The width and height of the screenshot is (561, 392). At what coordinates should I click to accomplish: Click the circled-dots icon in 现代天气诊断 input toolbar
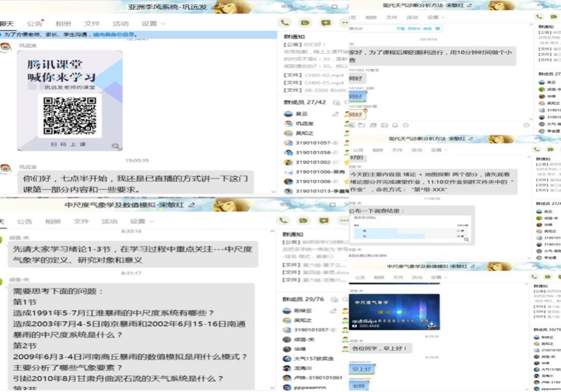405,125
